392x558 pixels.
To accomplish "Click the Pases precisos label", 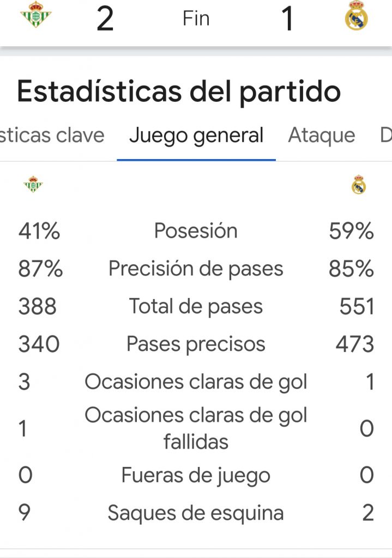I will 196,344.
